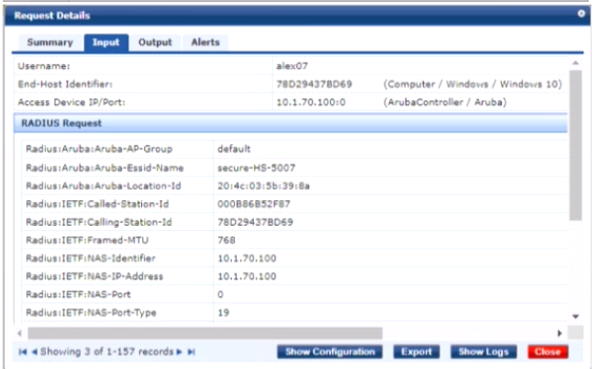Select End-Host Identifier value 78D29437BD69

click(314, 84)
